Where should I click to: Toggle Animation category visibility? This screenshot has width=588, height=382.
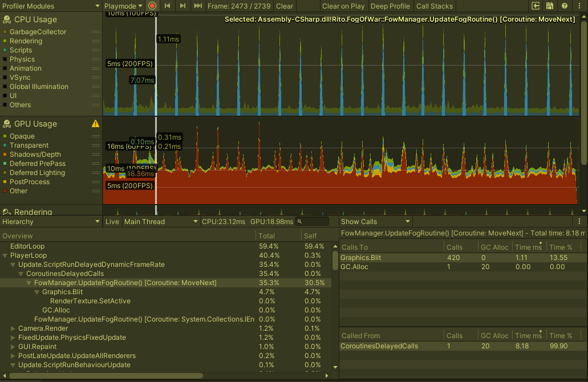(5, 68)
